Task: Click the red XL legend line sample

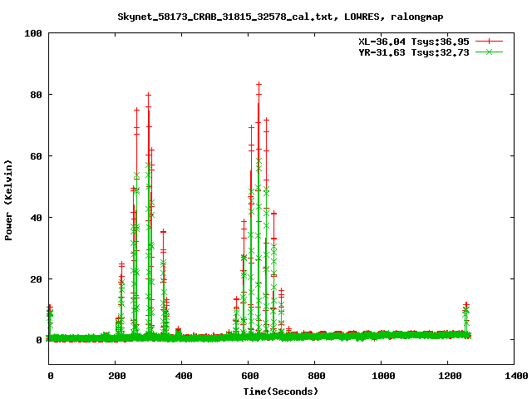Action: [489, 42]
